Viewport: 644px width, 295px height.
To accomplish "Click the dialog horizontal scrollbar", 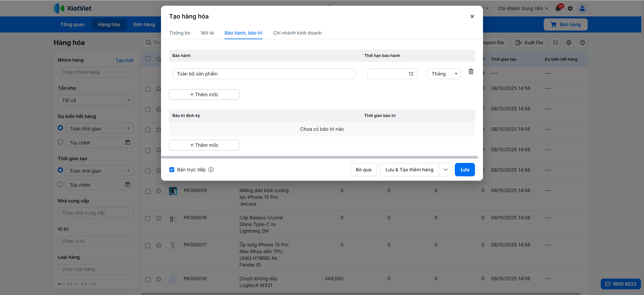I will tap(319, 157).
